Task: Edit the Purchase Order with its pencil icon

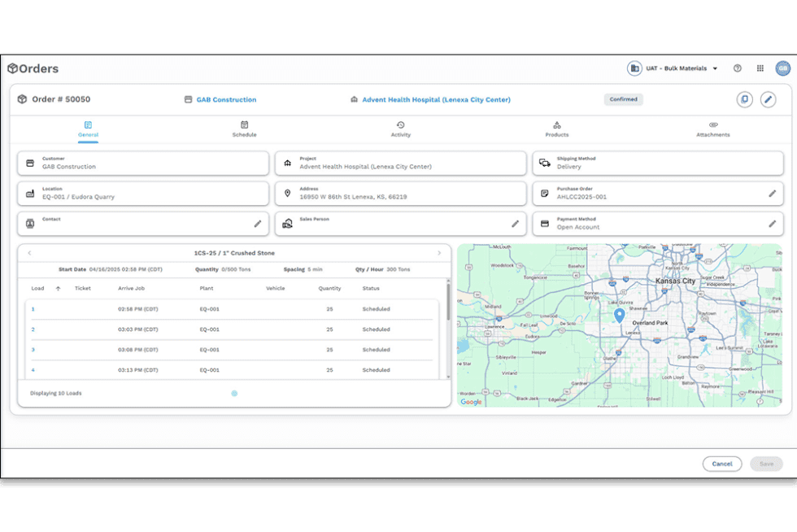Action: (x=773, y=194)
